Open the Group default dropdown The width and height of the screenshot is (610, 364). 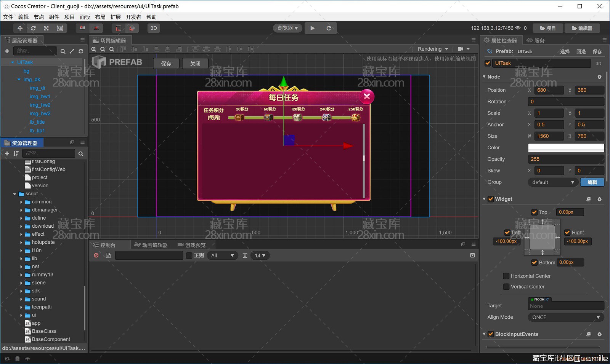552,182
